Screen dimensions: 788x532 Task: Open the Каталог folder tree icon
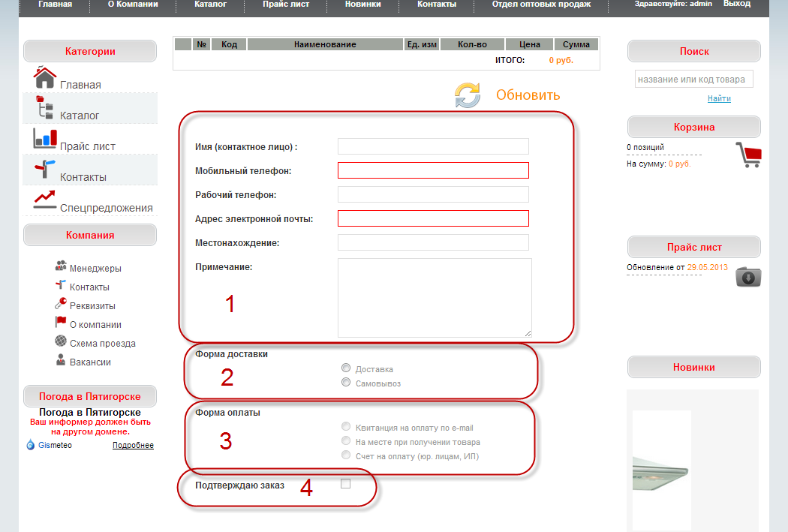tap(44, 107)
